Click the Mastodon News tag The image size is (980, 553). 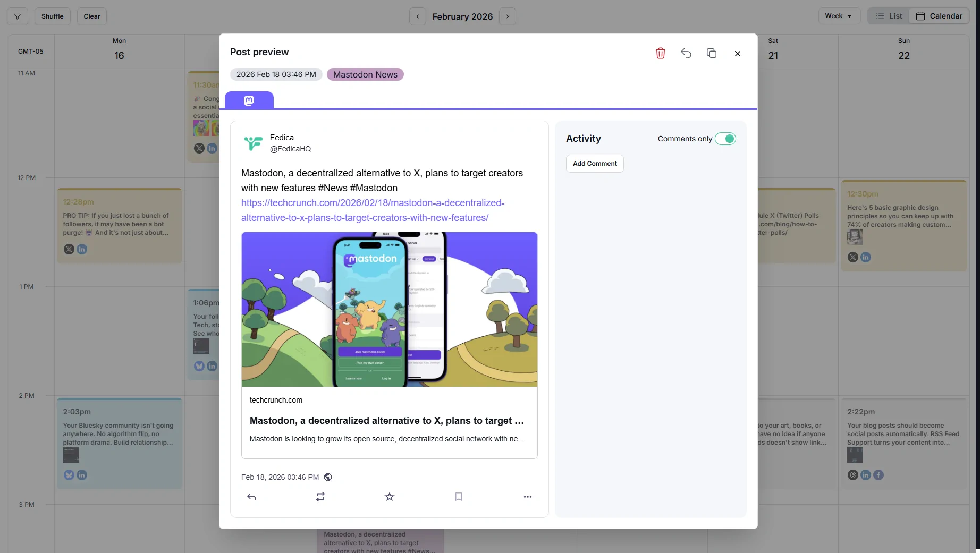click(x=365, y=74)
